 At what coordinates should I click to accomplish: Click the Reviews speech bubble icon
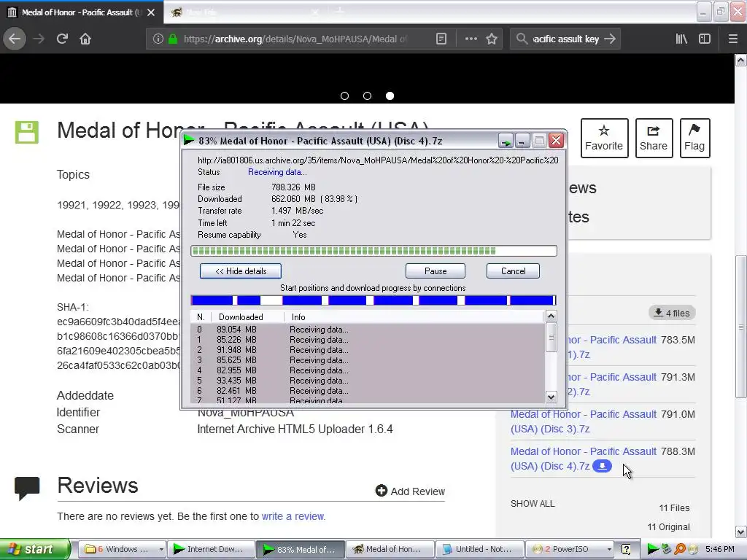point(27,488)
